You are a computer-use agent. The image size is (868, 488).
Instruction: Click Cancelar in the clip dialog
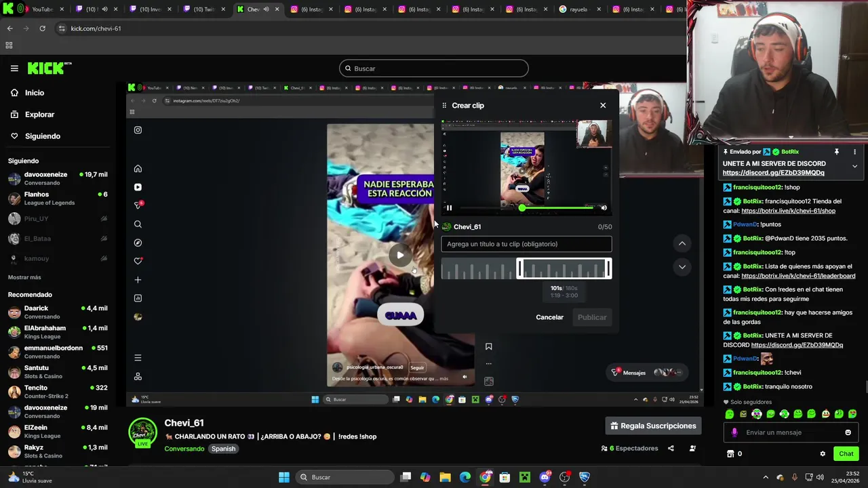(x=549, y=317)
